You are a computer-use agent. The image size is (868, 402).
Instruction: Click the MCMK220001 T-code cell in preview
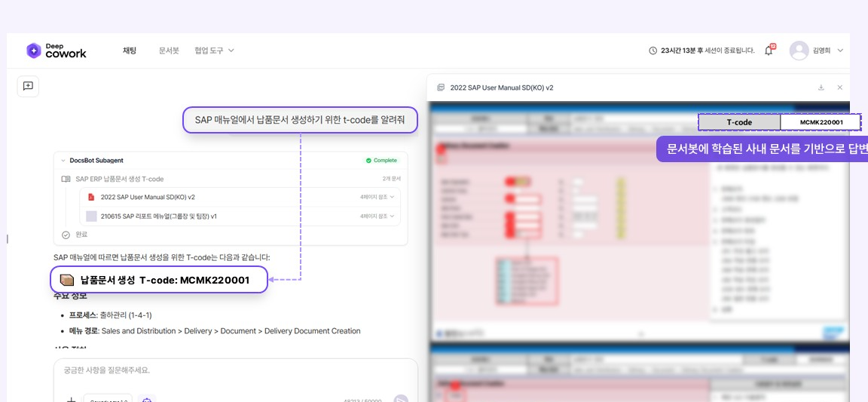pos(821,122)
